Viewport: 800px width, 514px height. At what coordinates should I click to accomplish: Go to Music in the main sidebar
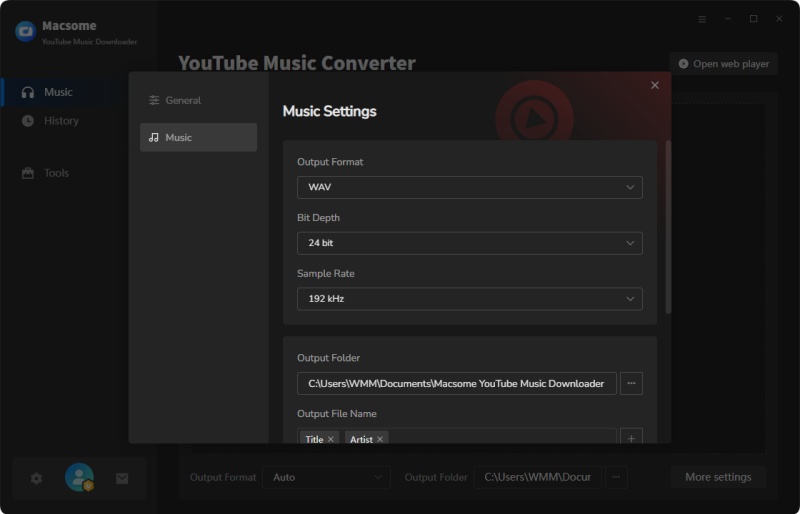(64, 92)
